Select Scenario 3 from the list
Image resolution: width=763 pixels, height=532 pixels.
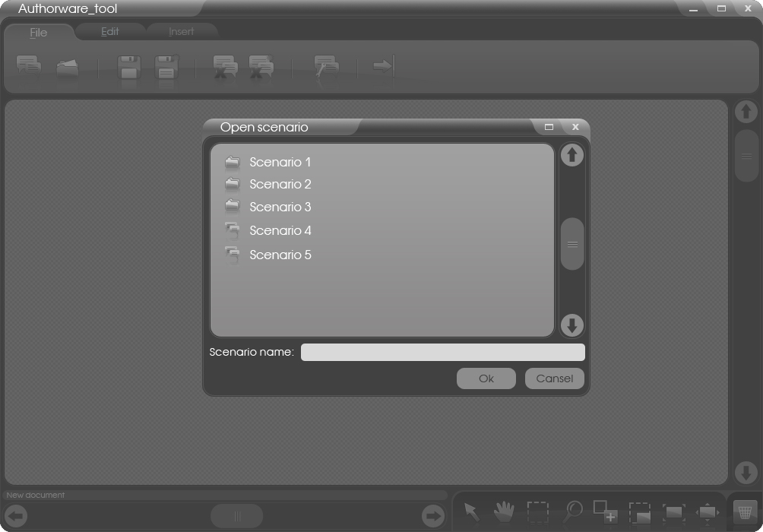click(280, 207)
